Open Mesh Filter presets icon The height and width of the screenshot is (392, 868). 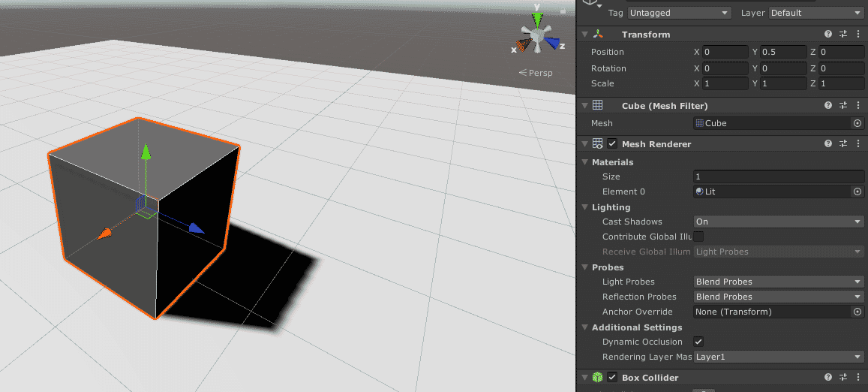[843, 105]
